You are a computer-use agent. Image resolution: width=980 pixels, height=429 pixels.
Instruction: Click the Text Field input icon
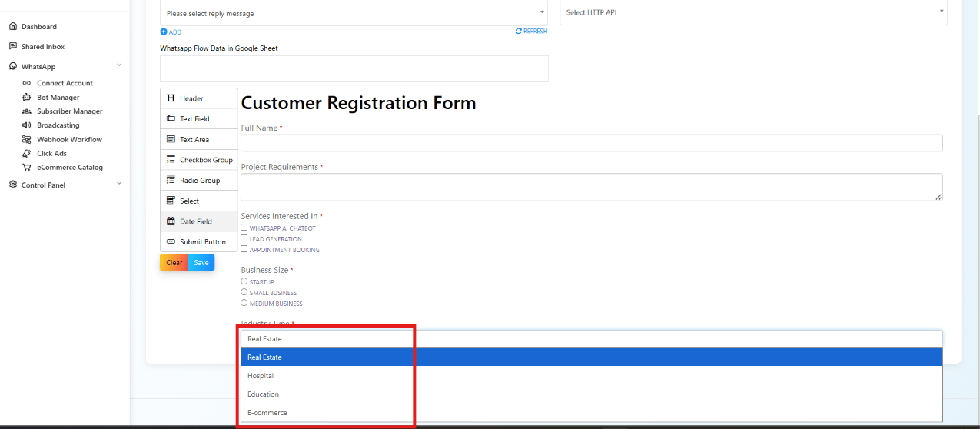[x=171, y=119]
